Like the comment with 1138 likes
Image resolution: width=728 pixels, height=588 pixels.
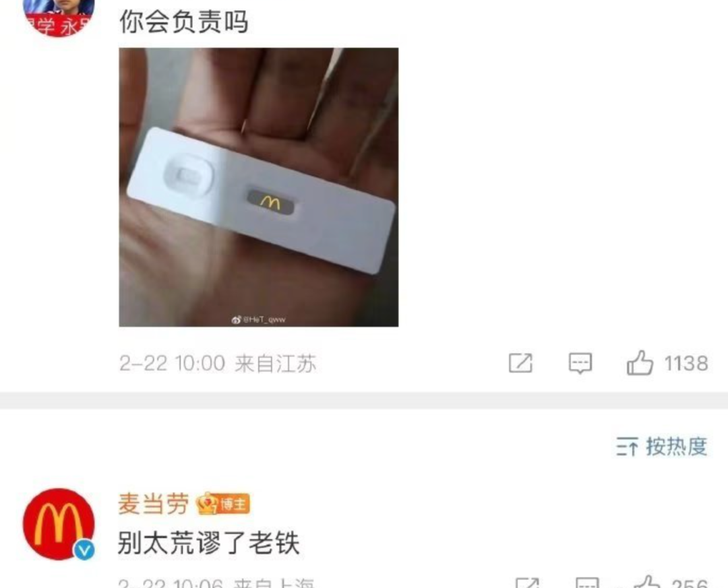coord(640,362)
